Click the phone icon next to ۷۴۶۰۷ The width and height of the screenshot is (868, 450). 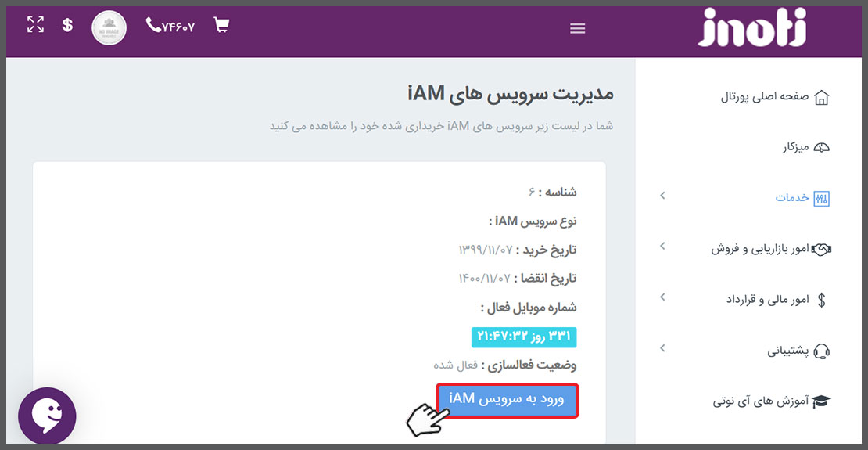point(153,26)
